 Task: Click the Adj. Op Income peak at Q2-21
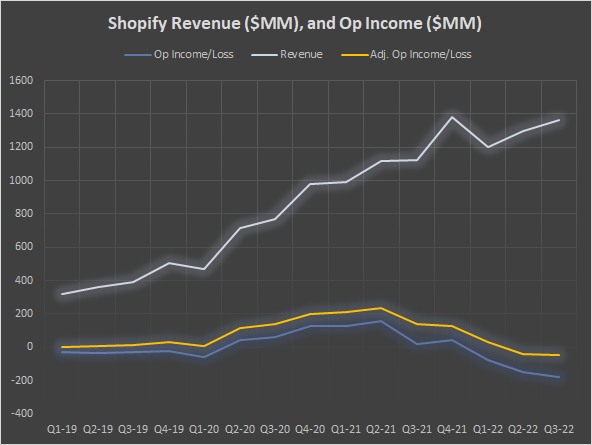(x=381, y=308)
